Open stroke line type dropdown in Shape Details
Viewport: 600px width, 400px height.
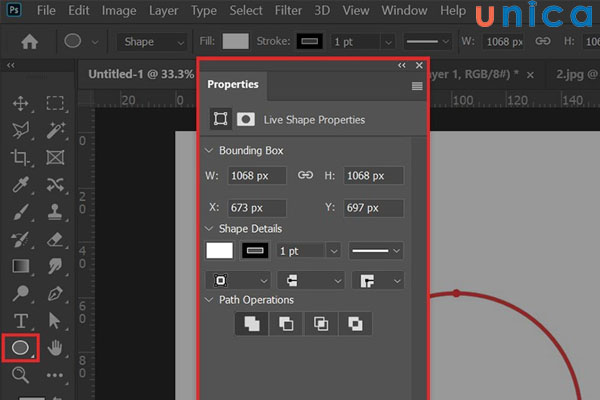(375, 251)
